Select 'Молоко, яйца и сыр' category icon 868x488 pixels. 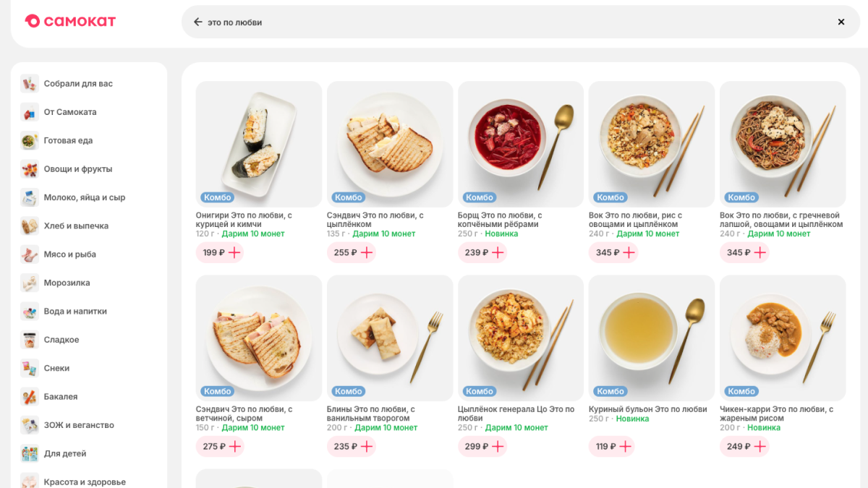pyautogui.click(x=30, y=197)
